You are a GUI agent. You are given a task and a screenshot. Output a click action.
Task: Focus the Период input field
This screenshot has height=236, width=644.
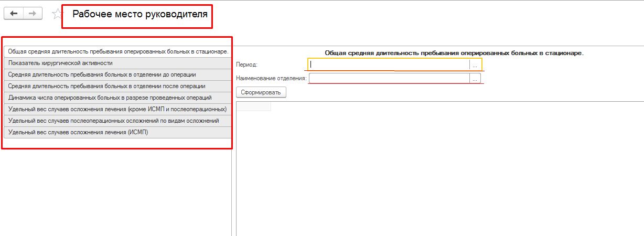tap(388, 65)
